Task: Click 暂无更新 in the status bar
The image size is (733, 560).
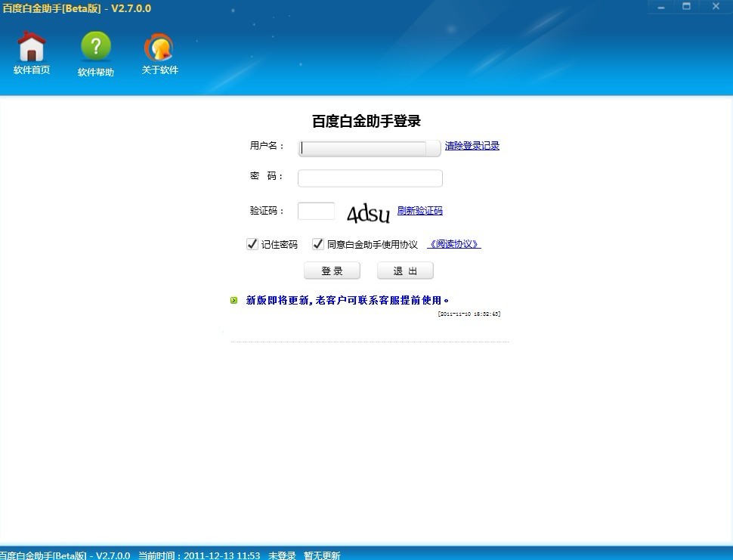Action: click(x=322, y=555)
